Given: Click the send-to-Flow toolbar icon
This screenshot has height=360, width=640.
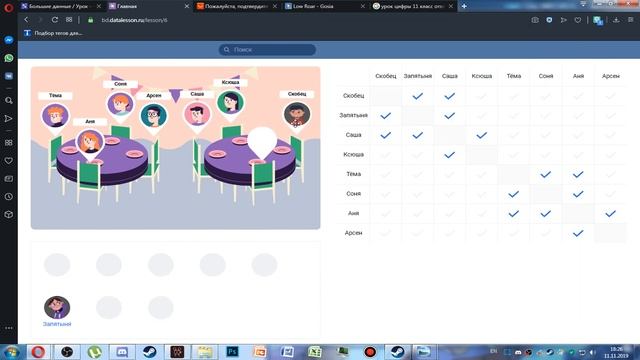Looking at the screenshot, I should point(564,20).
